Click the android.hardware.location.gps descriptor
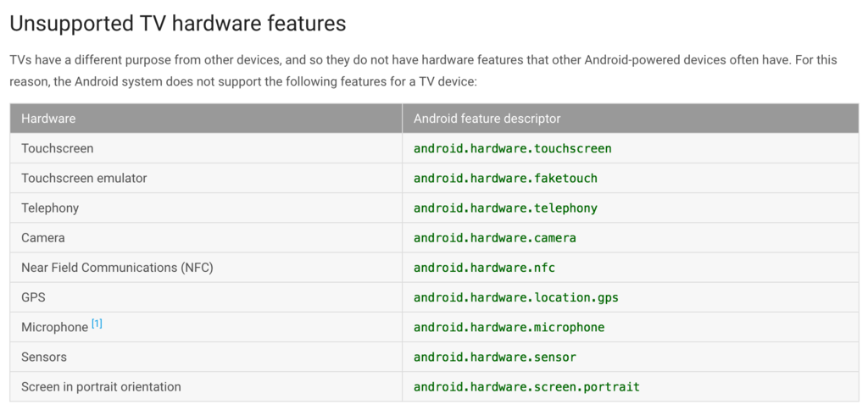Viewport: 868px width, 410px height. coord(516,297)
